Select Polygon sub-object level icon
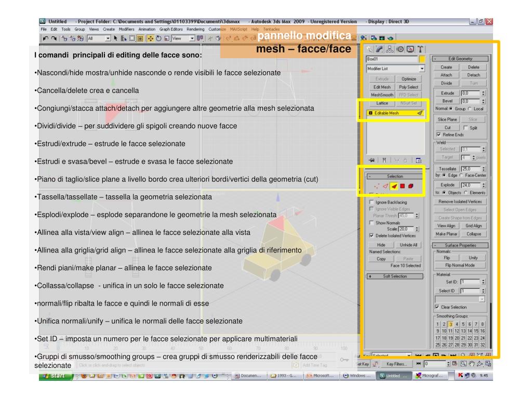Screen dimensions: 532x399 pos(403,186)
